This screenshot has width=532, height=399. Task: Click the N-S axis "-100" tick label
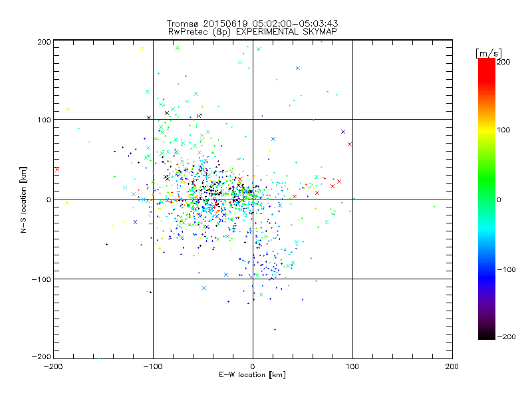coord(41,279)
